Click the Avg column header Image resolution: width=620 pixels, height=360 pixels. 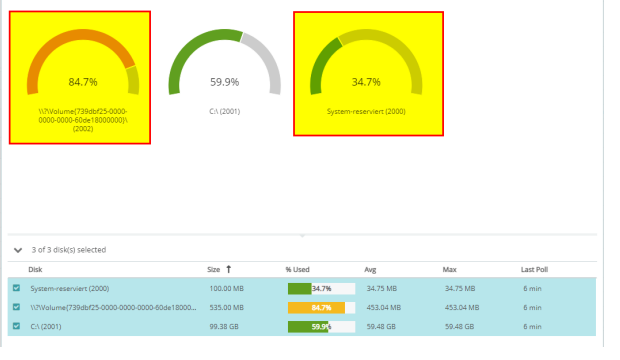[370, 269]
